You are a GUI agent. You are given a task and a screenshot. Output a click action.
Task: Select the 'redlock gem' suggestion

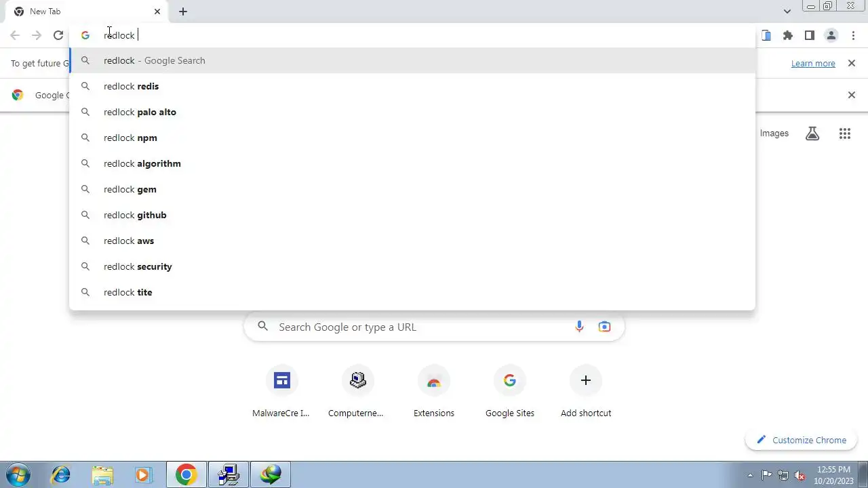click(412, 189)
